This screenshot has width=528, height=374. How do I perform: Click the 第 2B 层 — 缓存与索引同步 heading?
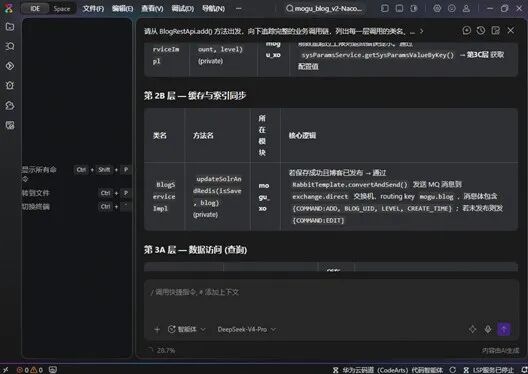point(195,96)
